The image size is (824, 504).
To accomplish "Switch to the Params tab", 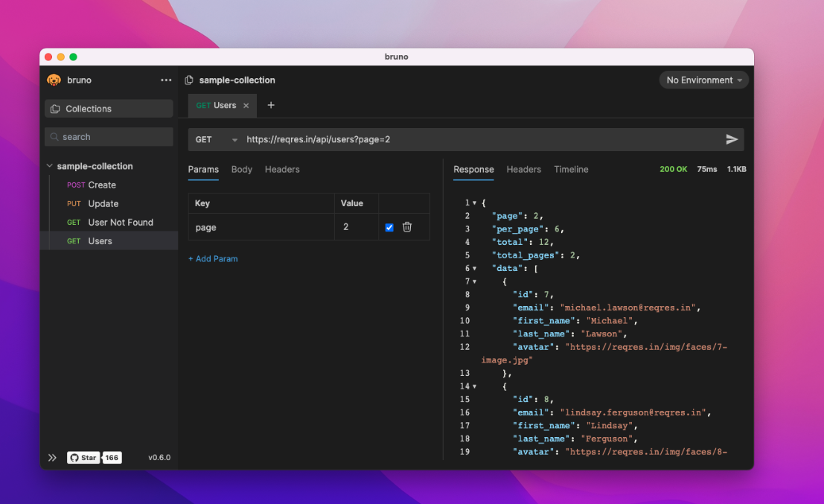I will pyautogui.click(x=203, y=169).
